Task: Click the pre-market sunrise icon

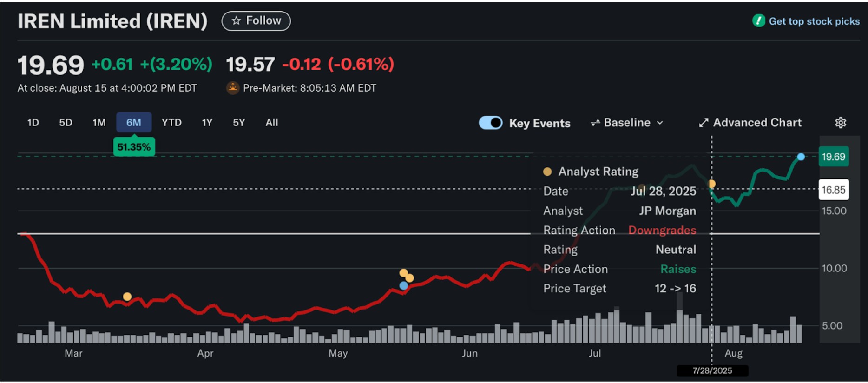Action: click(232, 88)
